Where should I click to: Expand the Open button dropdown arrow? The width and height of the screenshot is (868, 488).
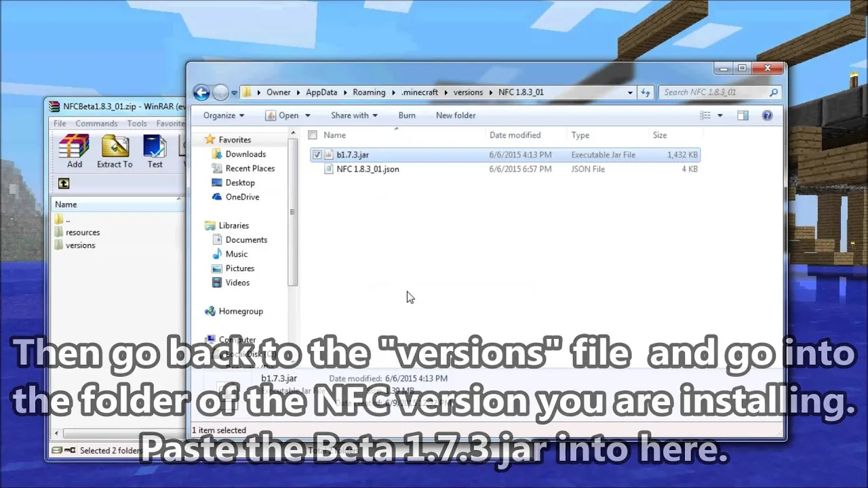[x=307, y=116]
